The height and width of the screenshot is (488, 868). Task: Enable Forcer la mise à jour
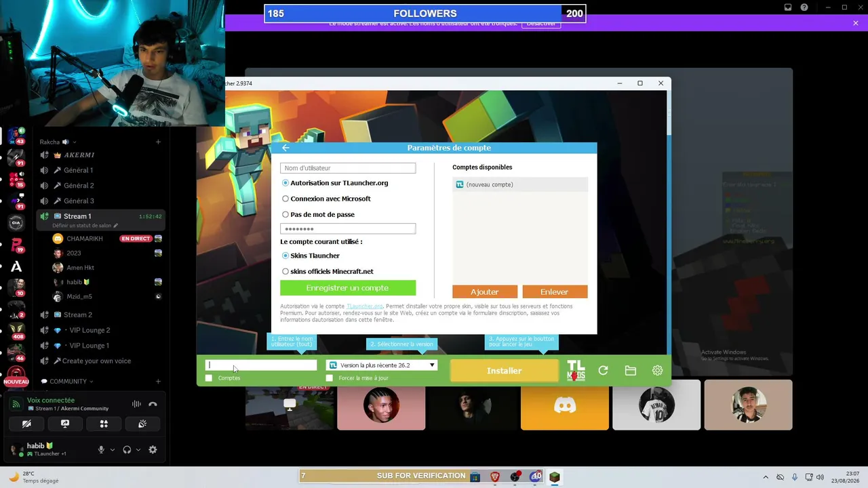(x=330, y=378)
